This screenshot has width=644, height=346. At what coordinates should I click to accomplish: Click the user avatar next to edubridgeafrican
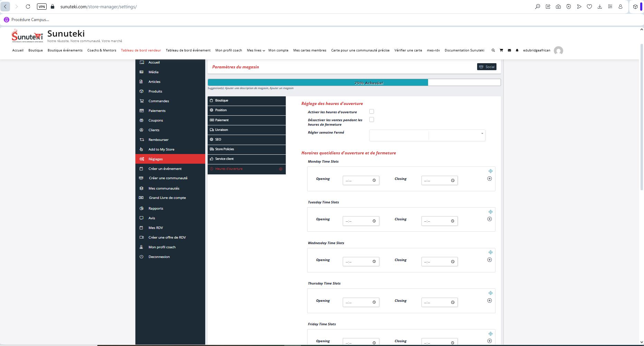pos(558,51)
